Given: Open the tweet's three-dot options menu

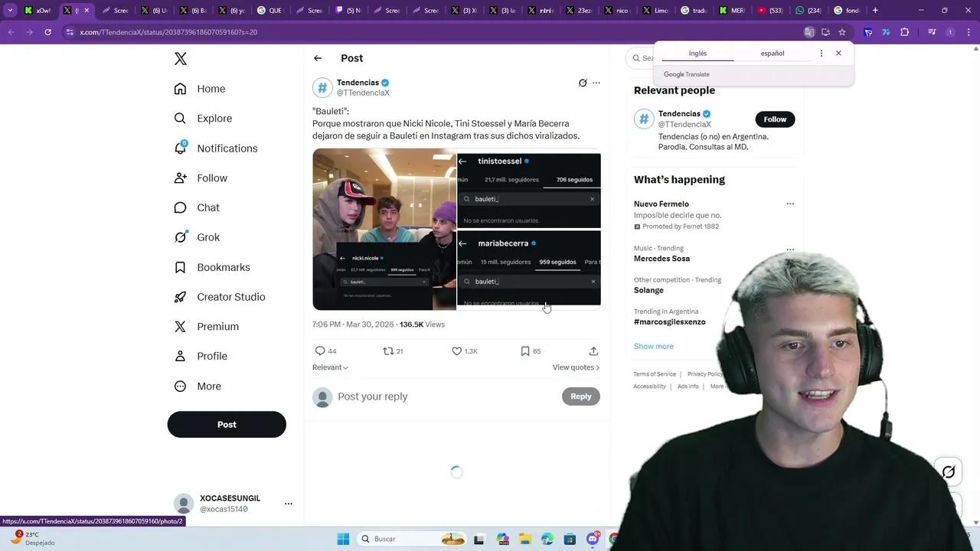Looking at the screenshot, I should point(596,83).
